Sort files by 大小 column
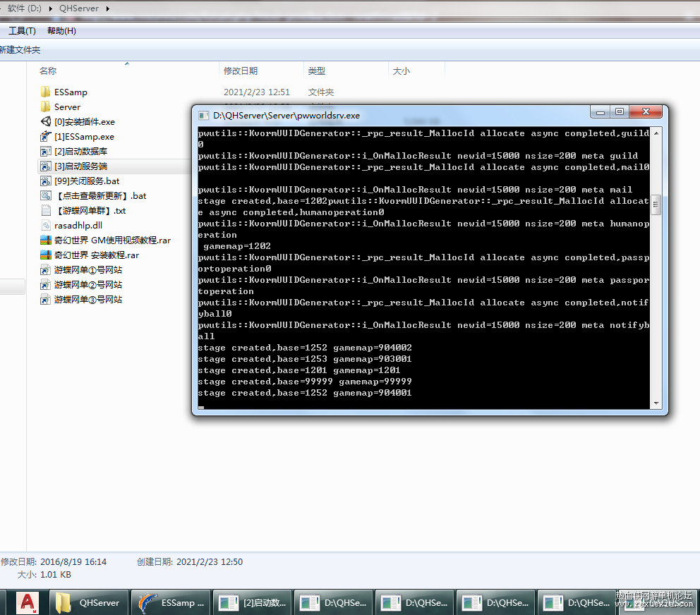The image size is (700, 615). point(401,71)
